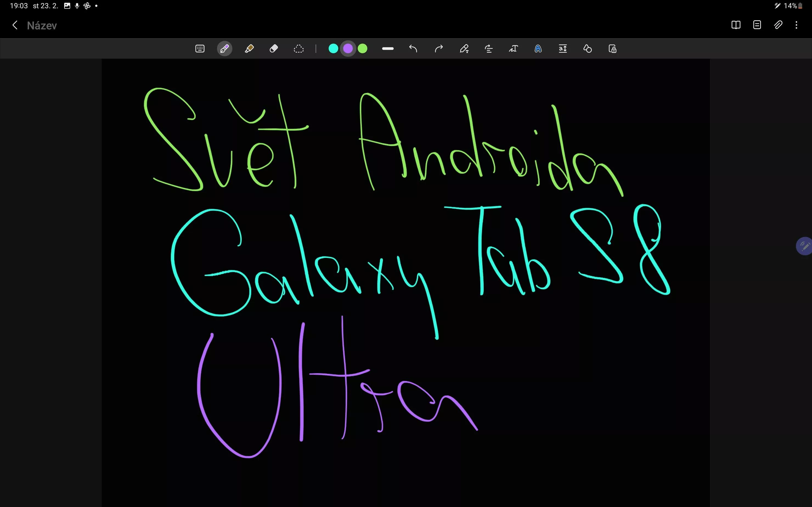Tap the microphone notification icon
Image resolution: width=812 pixels, height=507 pixels.
[x=77, y=6]
